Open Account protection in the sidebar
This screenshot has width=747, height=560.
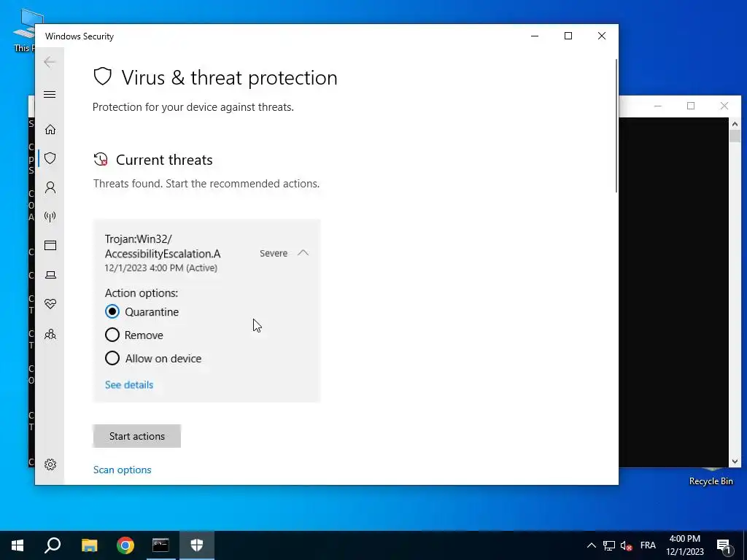click(50, 187)
